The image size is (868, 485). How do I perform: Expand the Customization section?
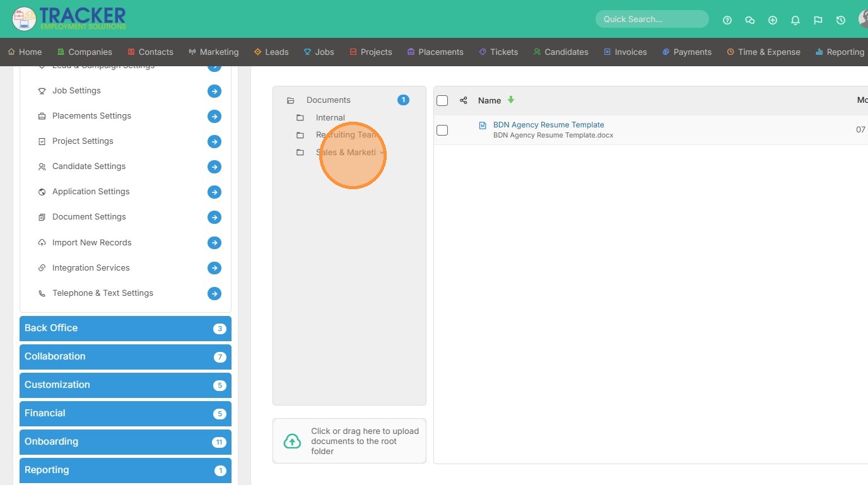pos(126,385)
